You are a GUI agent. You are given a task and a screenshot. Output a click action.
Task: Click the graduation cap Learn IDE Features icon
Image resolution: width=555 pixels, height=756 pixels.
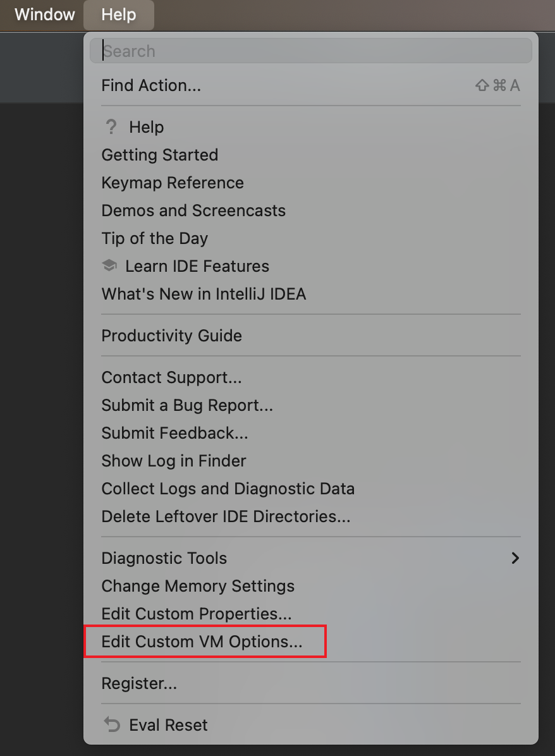pyautogui.click(x=109, y=265)
